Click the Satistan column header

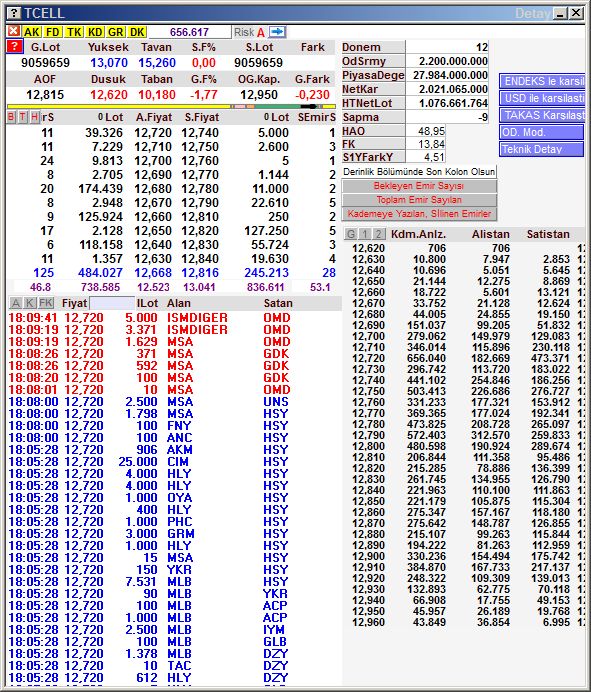pyautogui.click(x=548, y=234)
